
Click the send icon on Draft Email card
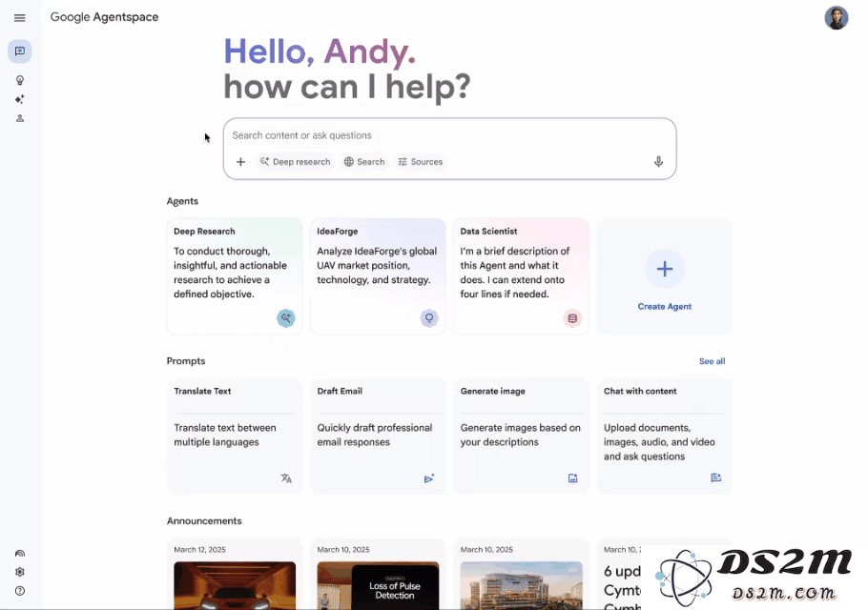click(429, 478)
